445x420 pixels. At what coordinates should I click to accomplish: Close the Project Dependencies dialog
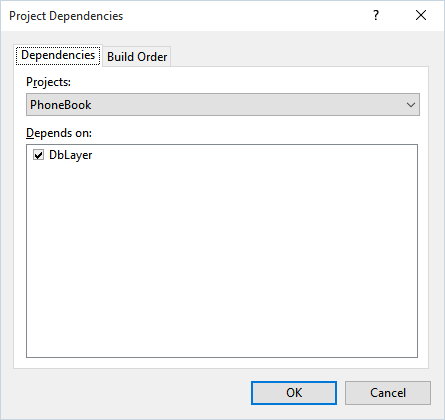pos(421,15)
